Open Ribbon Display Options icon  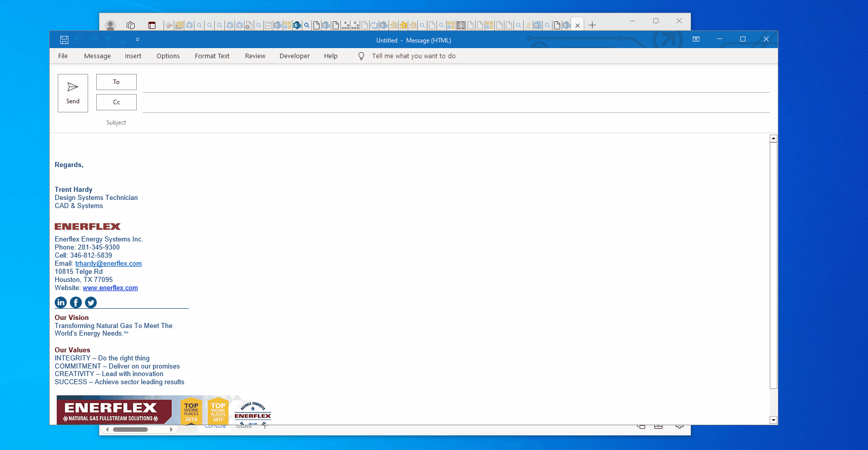click(x=696, y=39)
